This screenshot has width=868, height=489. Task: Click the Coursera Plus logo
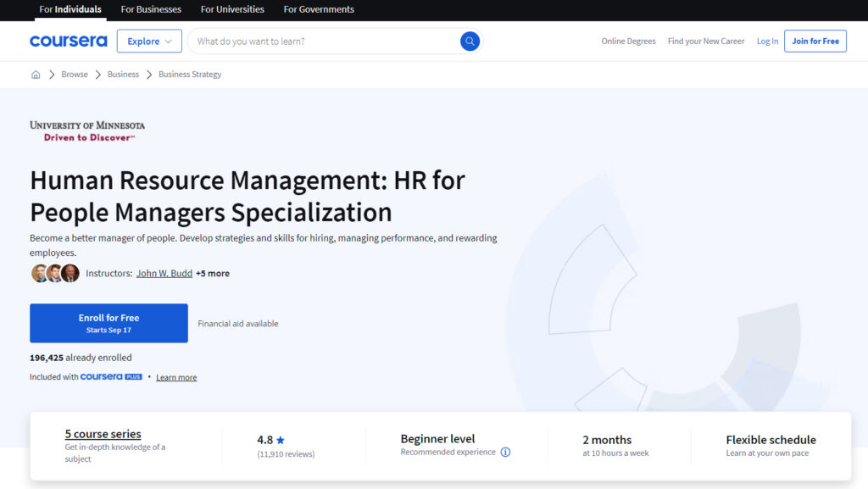(x=111, y=376)
